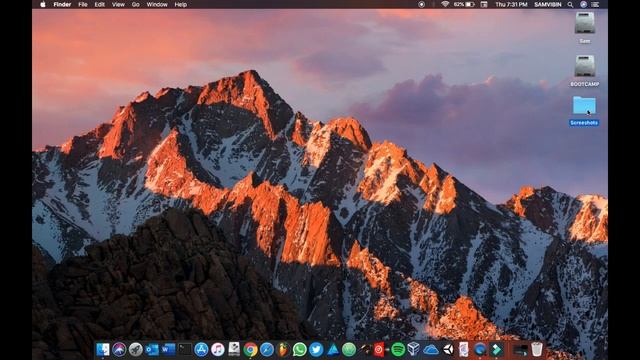Open the Trash in the Dock
This screenshot has height=360, width=640.
(537, 349)
